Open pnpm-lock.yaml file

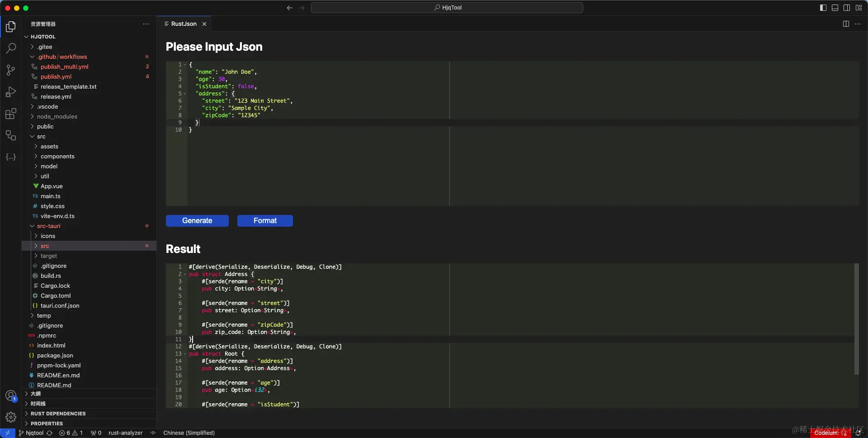pos(89,365)
